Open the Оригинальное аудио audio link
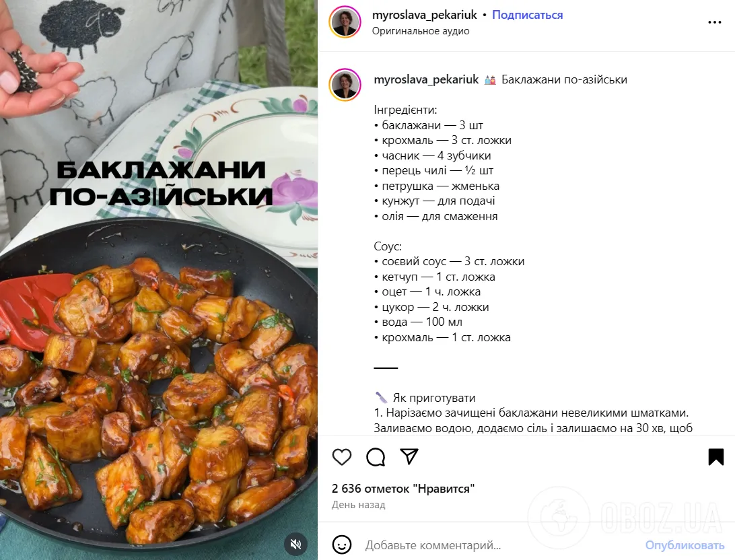735x560 pixels. (421, 31)
